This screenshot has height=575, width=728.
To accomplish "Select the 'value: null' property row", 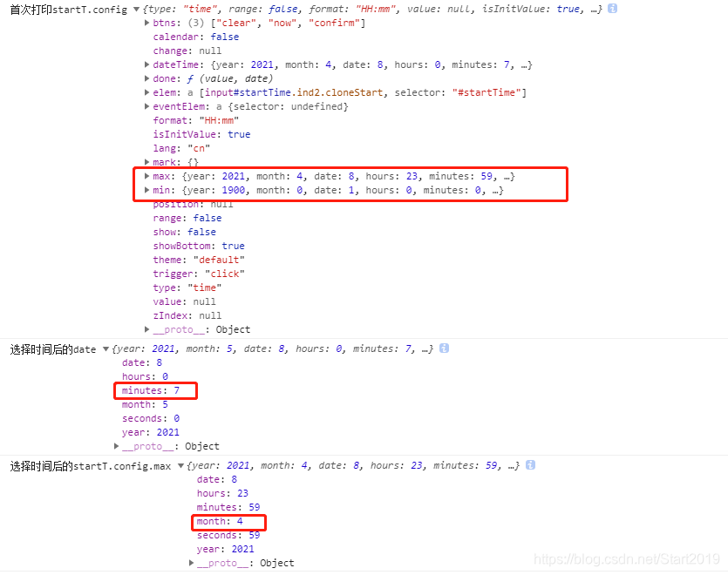I will click(x=184, y=301).
